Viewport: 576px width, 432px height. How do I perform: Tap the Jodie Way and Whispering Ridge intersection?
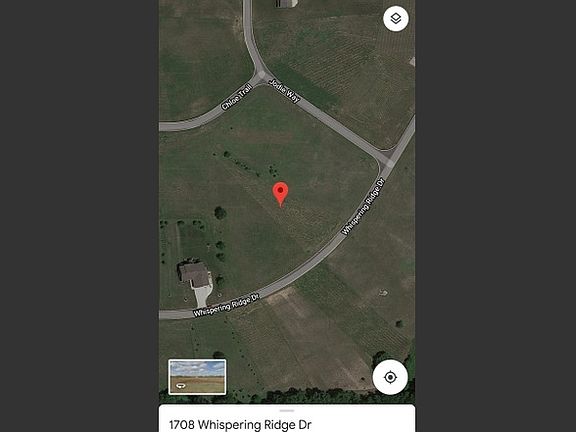coord(389,161)
